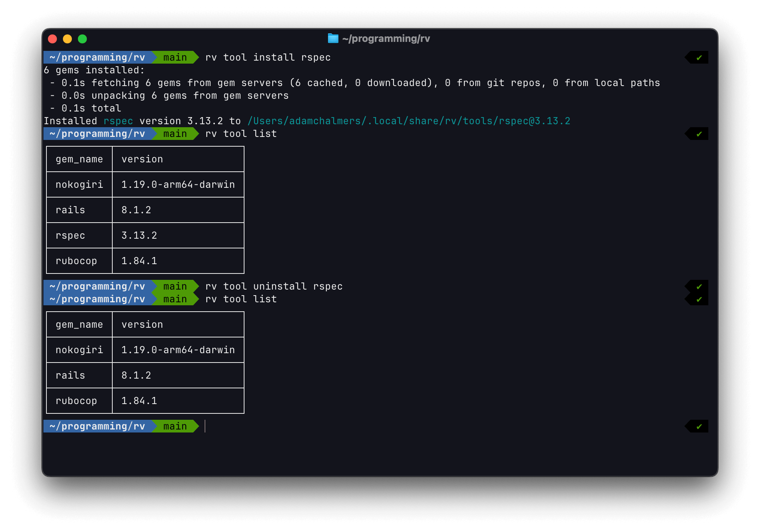Click rails version 8.1.2 in second table
760x532 pixels.
point(136,376)
